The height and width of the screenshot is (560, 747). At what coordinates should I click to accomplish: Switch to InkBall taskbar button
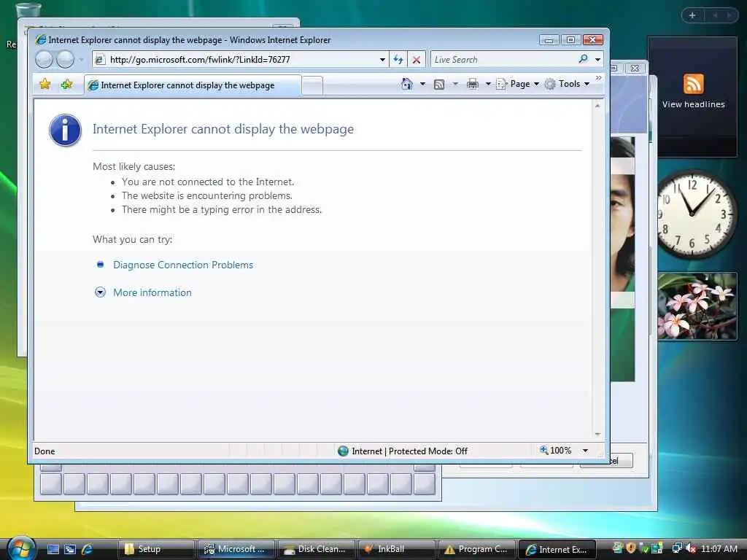(x=396, y=549)
